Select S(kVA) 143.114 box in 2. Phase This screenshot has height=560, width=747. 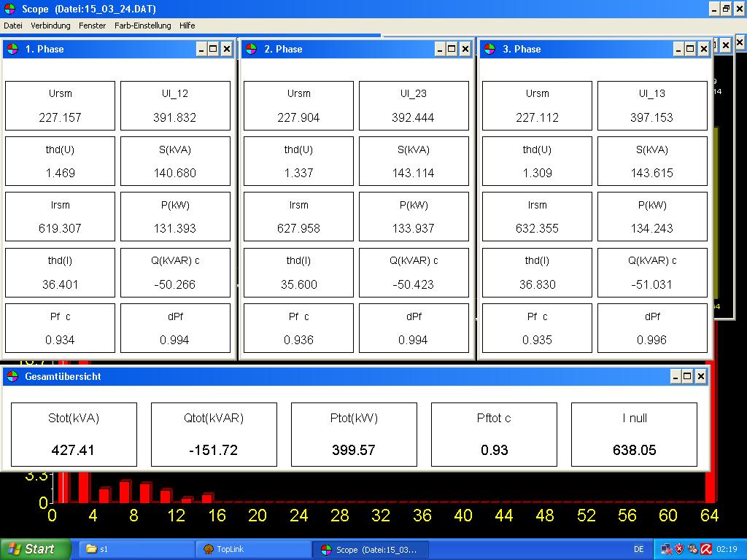pyautogui.click(x=414, y=161)
